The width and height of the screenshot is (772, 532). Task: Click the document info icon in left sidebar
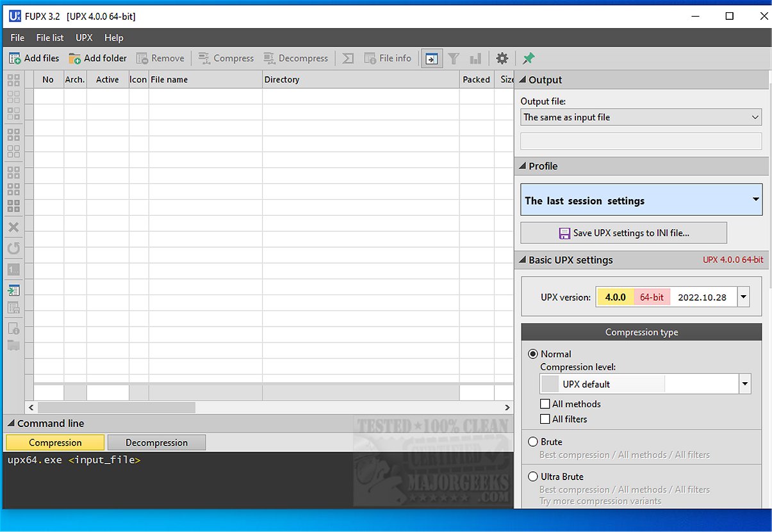(x=13, y=328)
